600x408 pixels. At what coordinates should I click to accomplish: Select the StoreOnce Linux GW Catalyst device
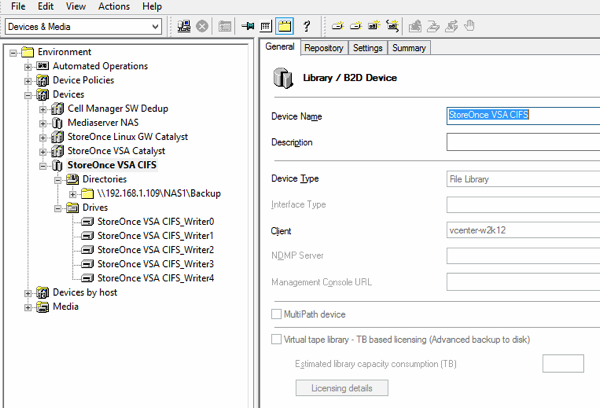pyautogui.click(x=127, y=137)
